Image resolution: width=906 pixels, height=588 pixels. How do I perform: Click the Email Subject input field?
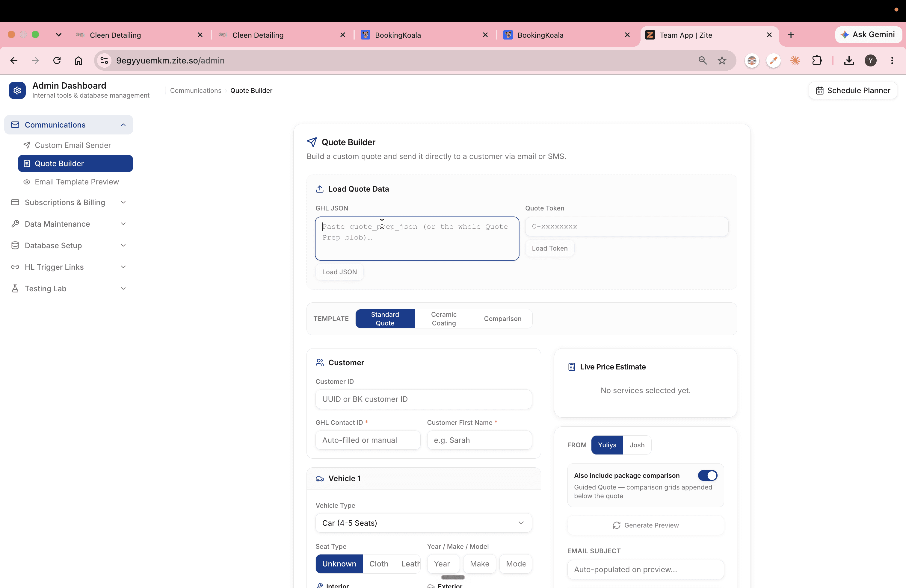[x=645, y=570]
